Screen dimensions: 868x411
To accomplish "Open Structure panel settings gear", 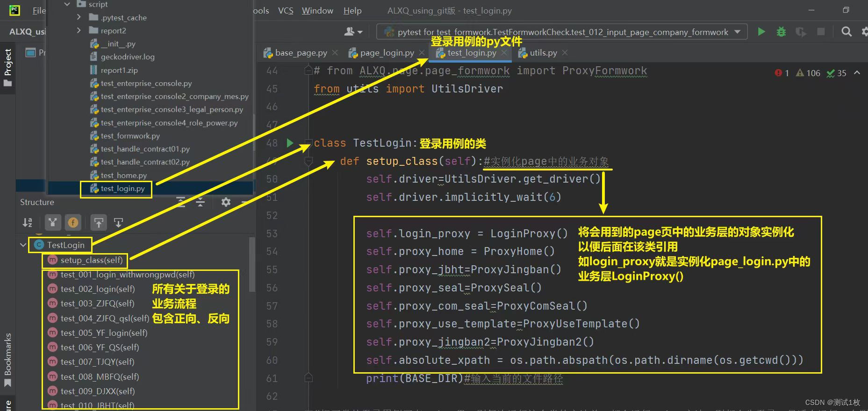I will point(226,202).
